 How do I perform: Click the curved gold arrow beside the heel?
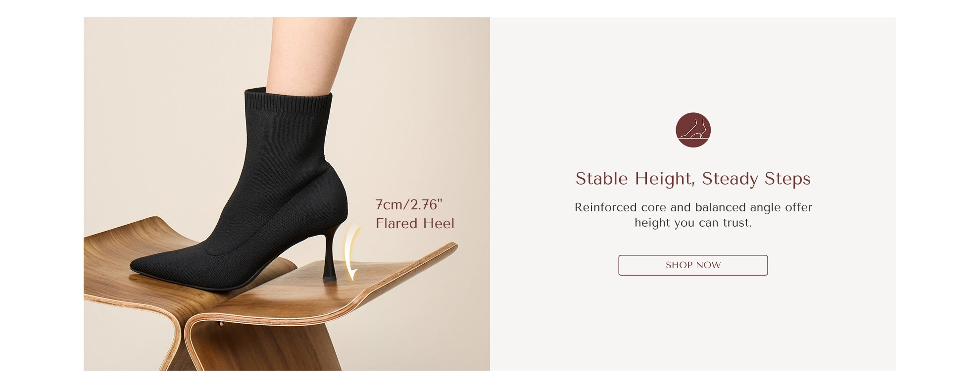(x=351, y=251)
